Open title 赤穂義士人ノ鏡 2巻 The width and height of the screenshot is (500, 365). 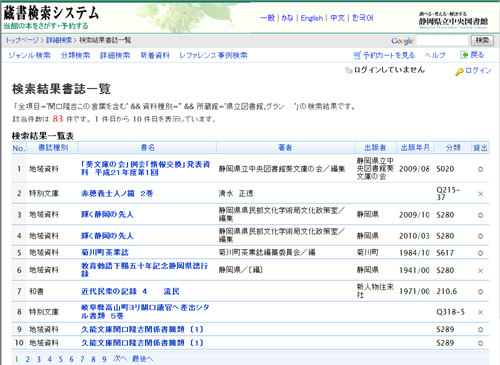[x=117, y=193]
